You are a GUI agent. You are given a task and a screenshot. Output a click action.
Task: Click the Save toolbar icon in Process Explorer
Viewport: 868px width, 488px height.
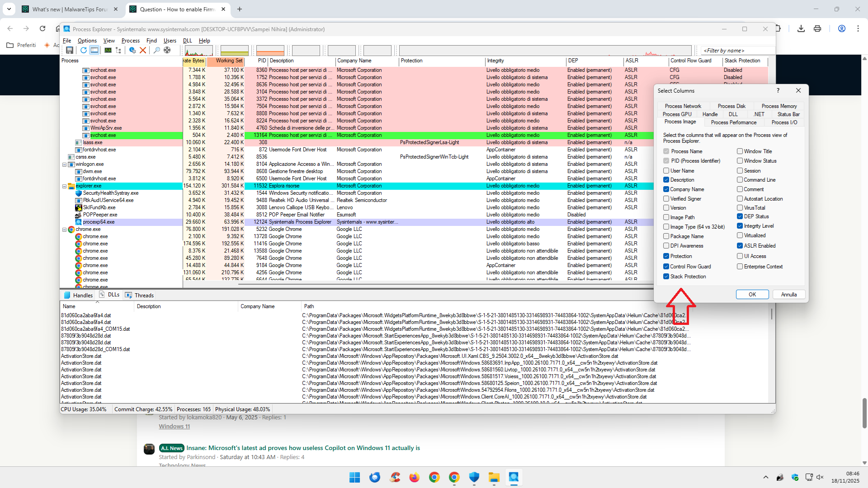click(x=70, y=50)
